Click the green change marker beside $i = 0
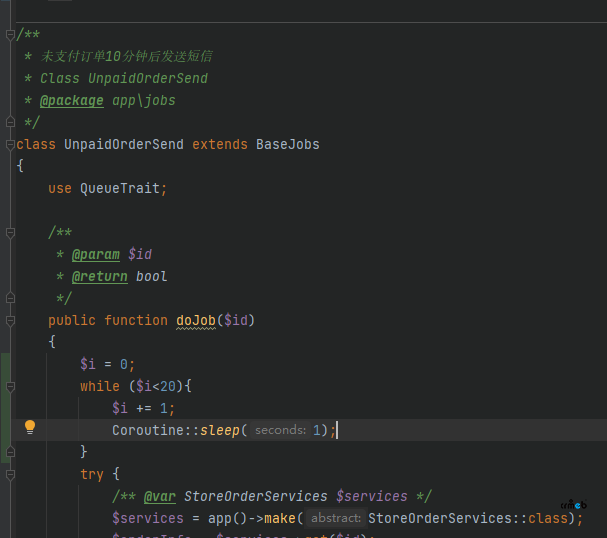Screen dimensions: 607x538 pos(5,364)
